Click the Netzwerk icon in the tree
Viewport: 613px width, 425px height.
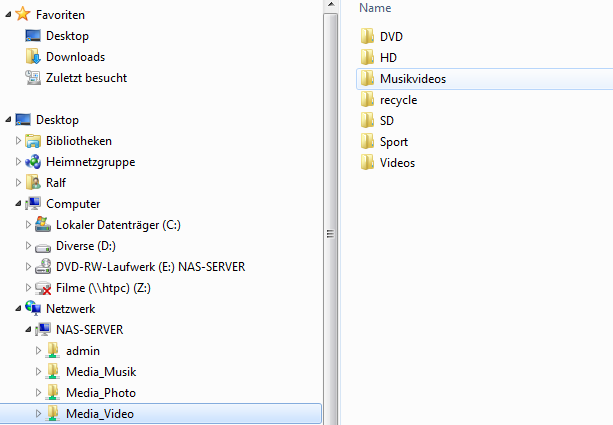click(33, 309)
